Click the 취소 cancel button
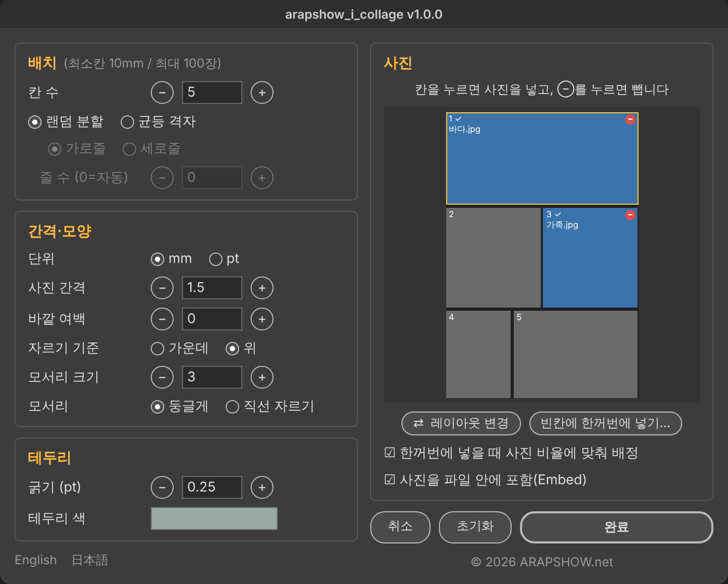 tap(400, 527)
